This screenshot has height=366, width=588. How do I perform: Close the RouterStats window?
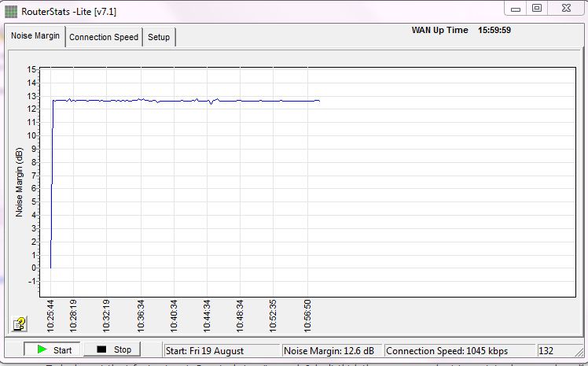tap(567, 8)
